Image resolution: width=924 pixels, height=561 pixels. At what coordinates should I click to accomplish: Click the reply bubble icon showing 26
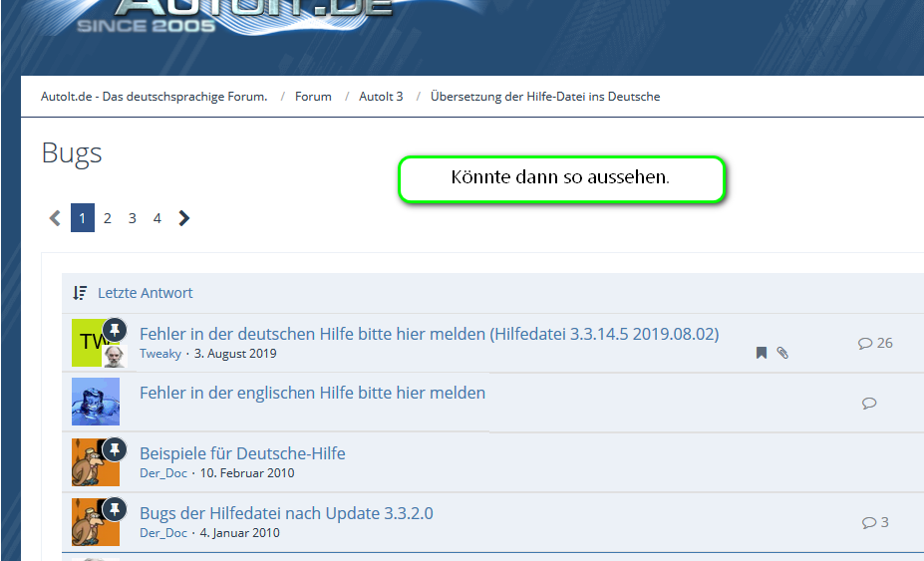tap(865, 343)
